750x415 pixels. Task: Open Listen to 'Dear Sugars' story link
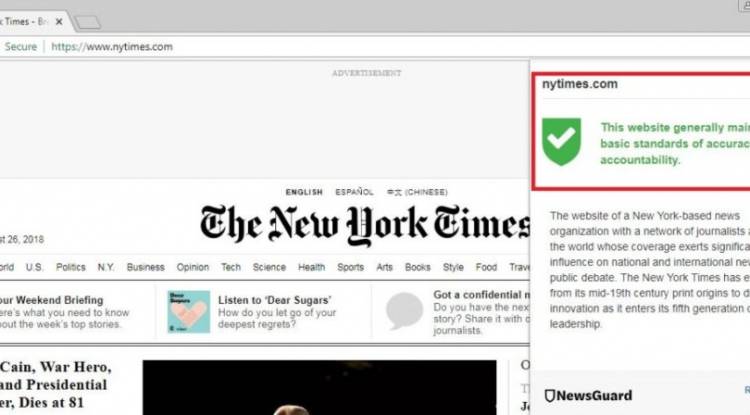[x=275, y=300]
